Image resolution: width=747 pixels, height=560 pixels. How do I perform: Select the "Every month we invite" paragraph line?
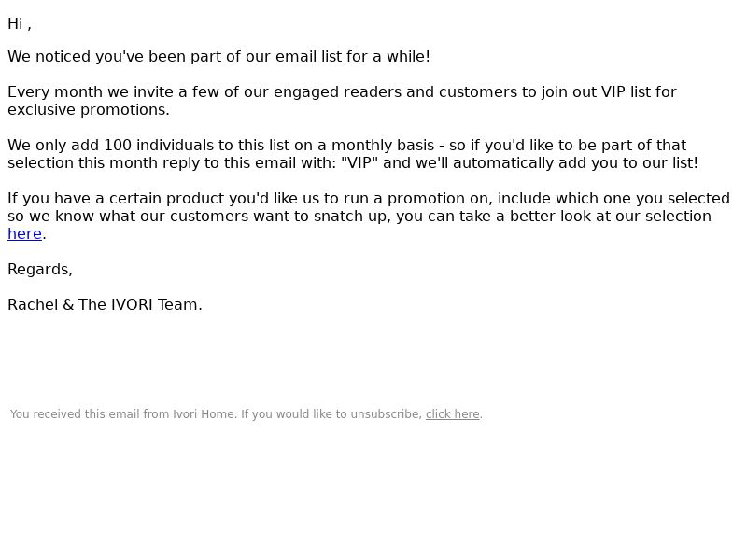[x=342, y=91]
